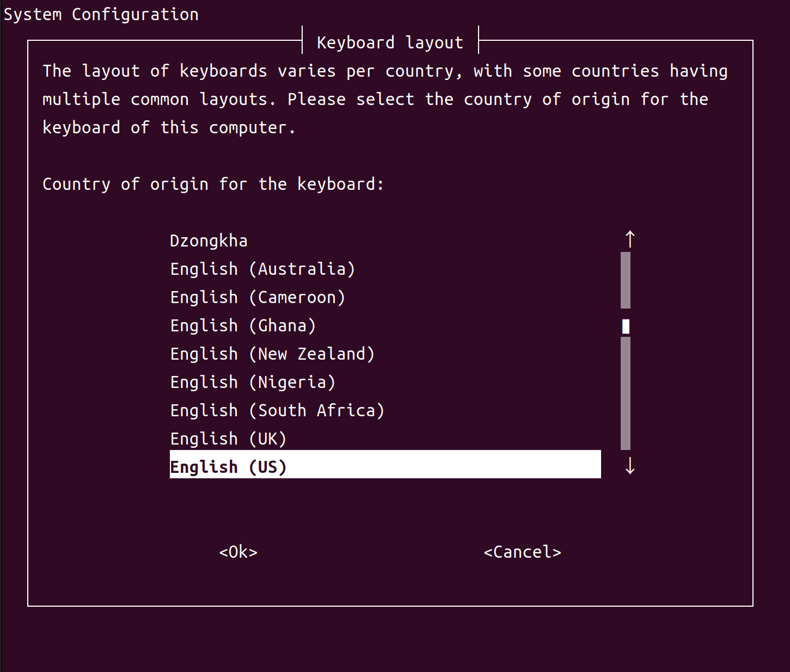
Task: Click the System Configuration title text
Action: (100, 14)
